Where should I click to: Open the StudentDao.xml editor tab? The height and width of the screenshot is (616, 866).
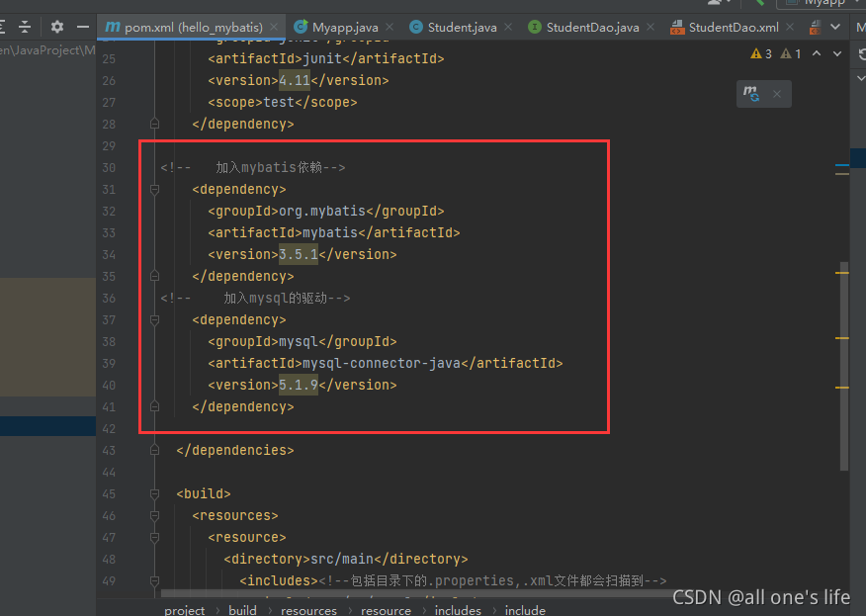[x=733, y=27]
